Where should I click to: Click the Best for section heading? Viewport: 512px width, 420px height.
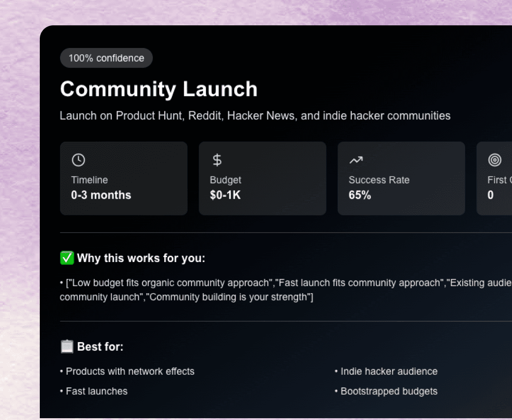tap(100, 347)
